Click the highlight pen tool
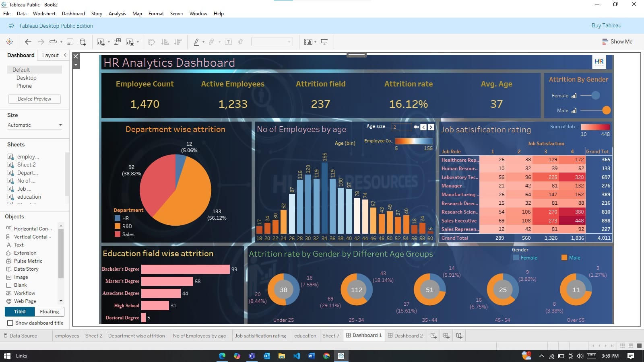The height and width of the screenshot is (362, 644). tap(196, 42)
